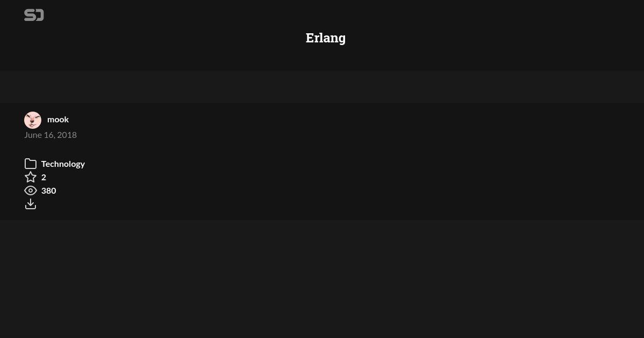This screenshot has width=644, height=338.
Task: Download the deck using the download icon
Action: click(x=31, y=204)
